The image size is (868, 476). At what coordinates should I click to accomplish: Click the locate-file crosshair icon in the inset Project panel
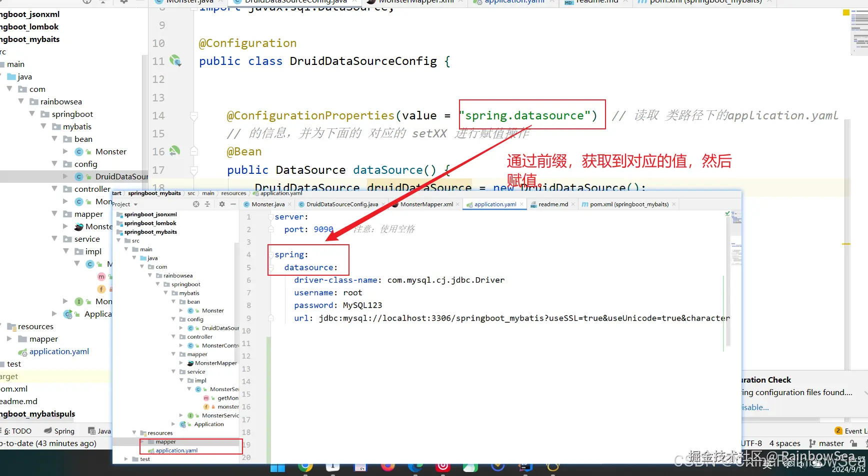coord(196,204)
